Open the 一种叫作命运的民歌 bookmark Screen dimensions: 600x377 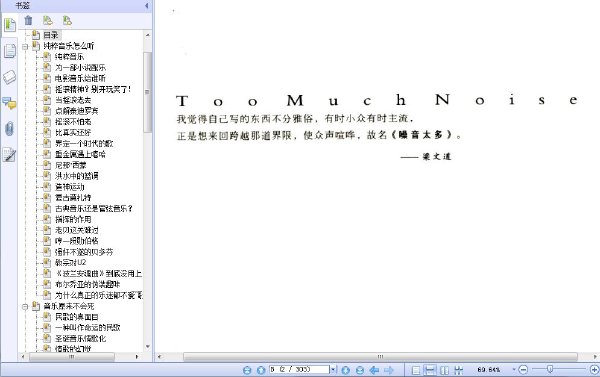tap(88, 328)
